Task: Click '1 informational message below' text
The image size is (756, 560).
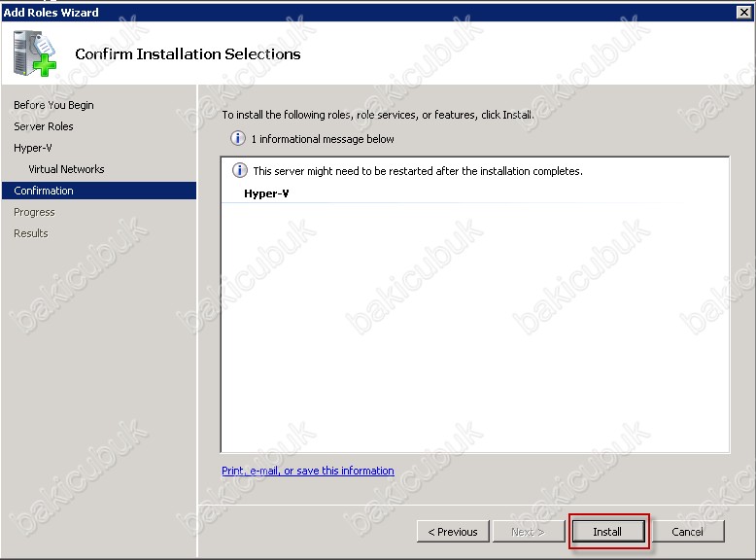Action: (322, 139)
